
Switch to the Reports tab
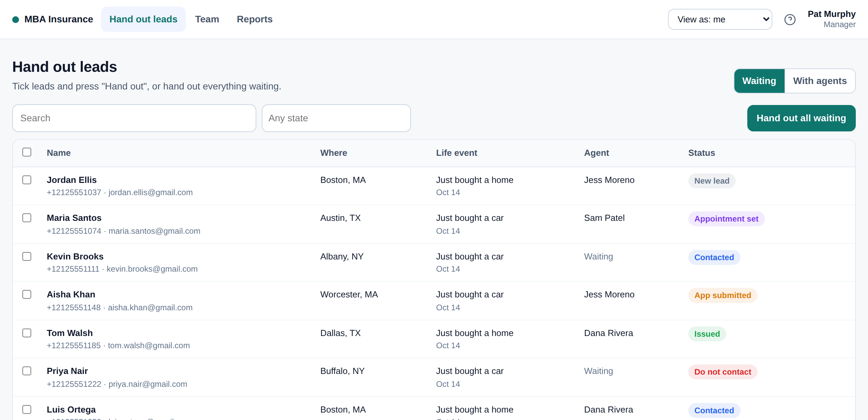click(255, 19)
